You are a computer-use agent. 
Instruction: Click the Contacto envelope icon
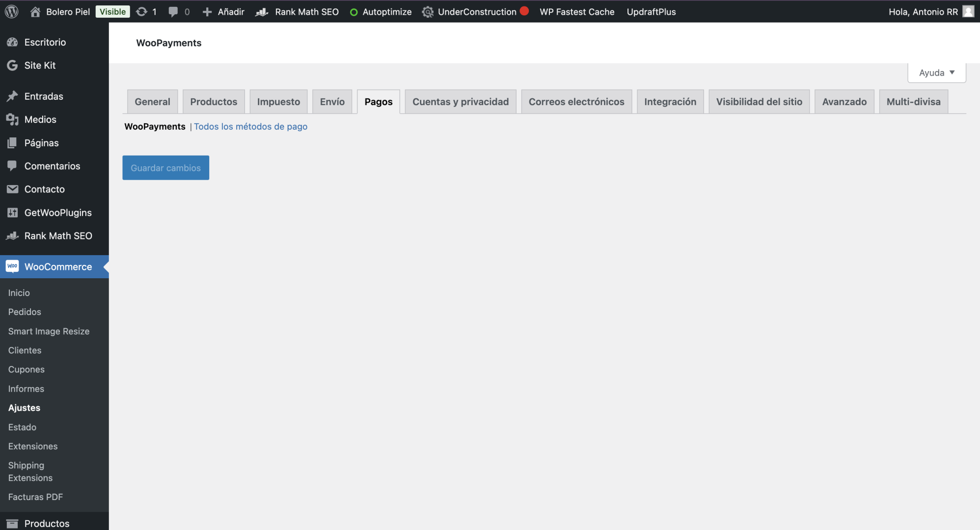pyautogui.click(x=12, y=189)
